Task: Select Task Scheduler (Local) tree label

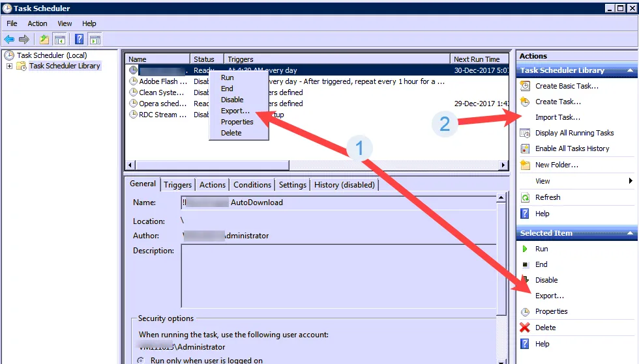Action: (x=52, y=55)
